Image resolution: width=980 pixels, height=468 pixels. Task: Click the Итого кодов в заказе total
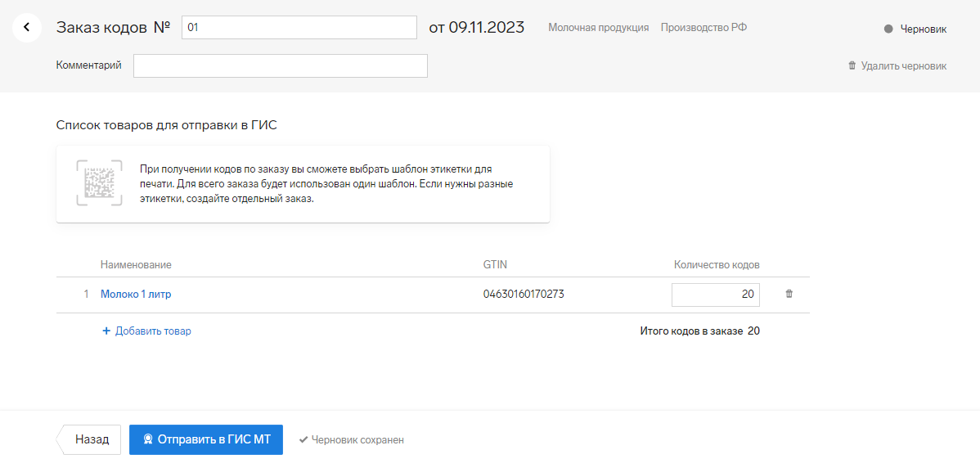pyautogui.click(x=700, y=331)
